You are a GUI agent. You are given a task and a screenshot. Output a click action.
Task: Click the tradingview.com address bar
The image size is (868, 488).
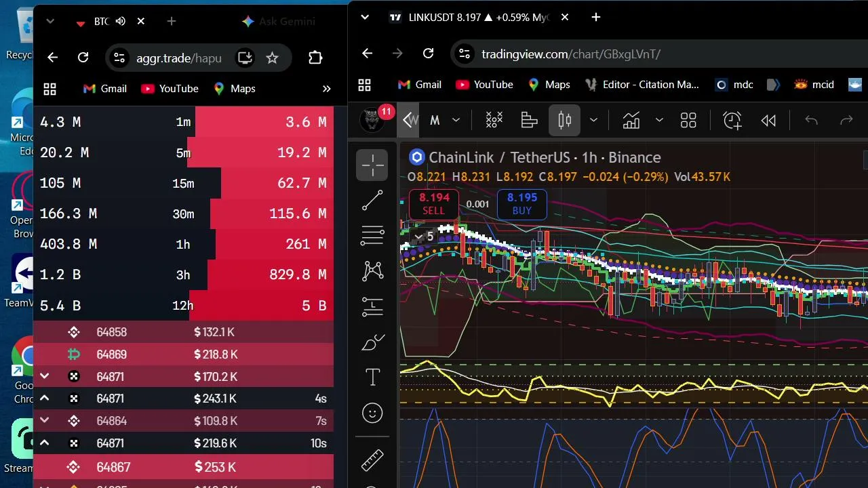pyautogui.click(x=659, y=54)
